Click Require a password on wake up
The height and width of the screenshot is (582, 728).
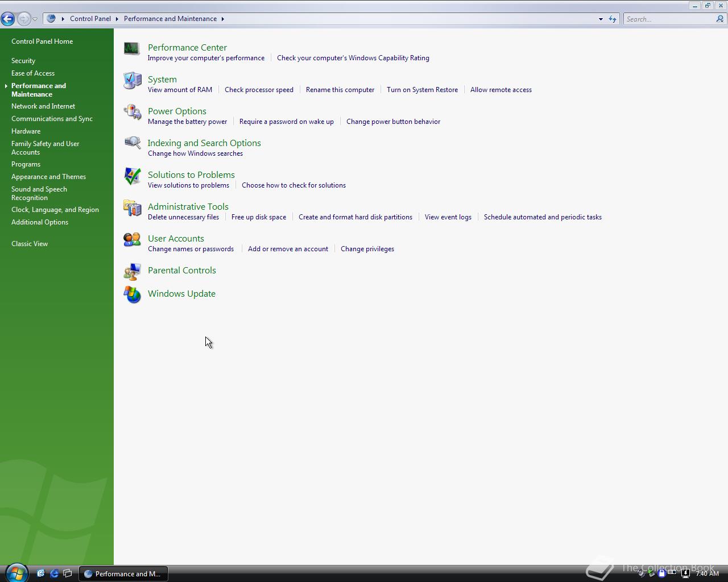[x=287, y=122]
